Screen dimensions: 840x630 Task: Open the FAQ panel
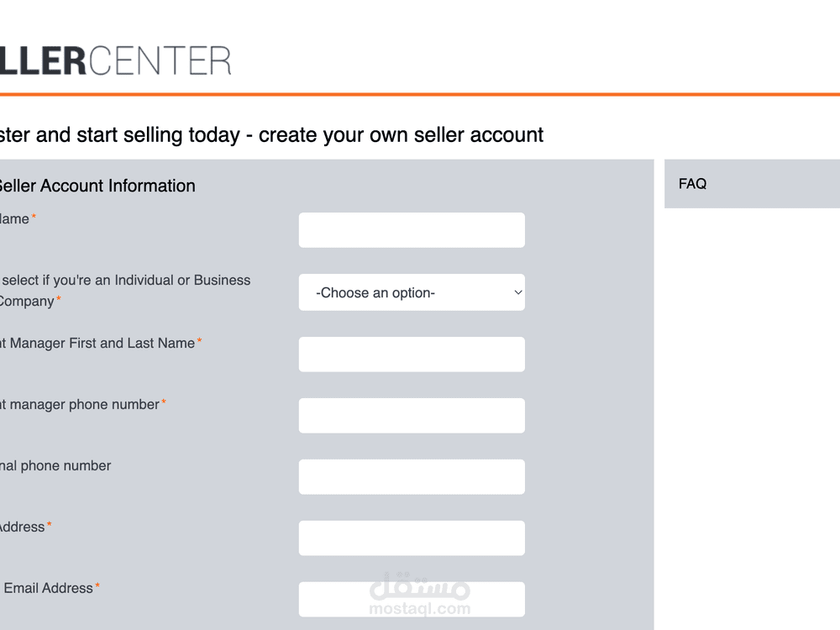point(693,184)
